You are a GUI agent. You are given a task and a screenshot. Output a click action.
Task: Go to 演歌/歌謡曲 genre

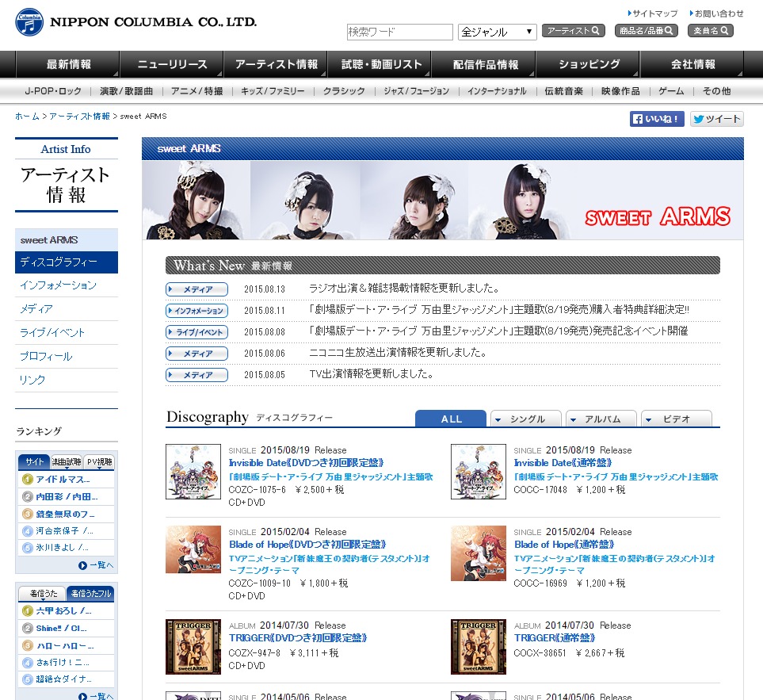coord(127,91)
